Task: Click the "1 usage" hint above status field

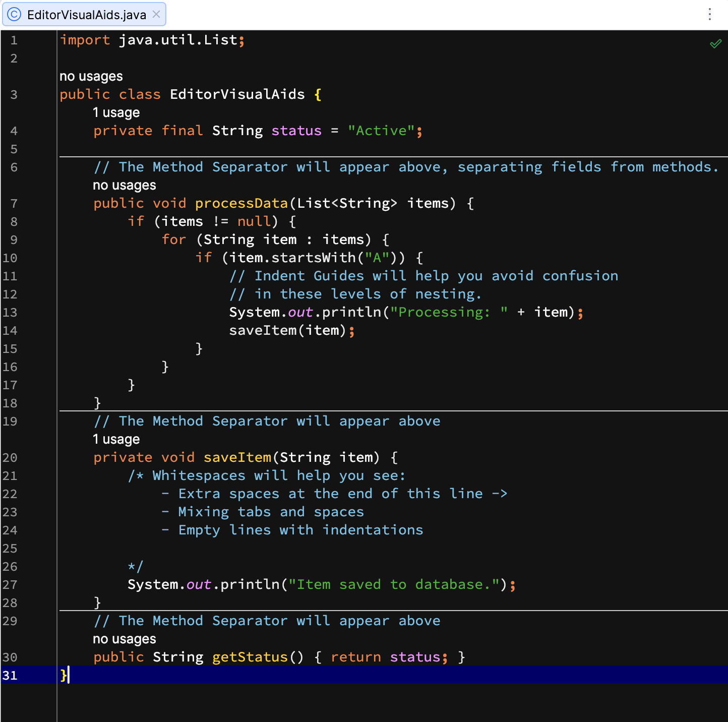Action: click(x=116, y=112)
